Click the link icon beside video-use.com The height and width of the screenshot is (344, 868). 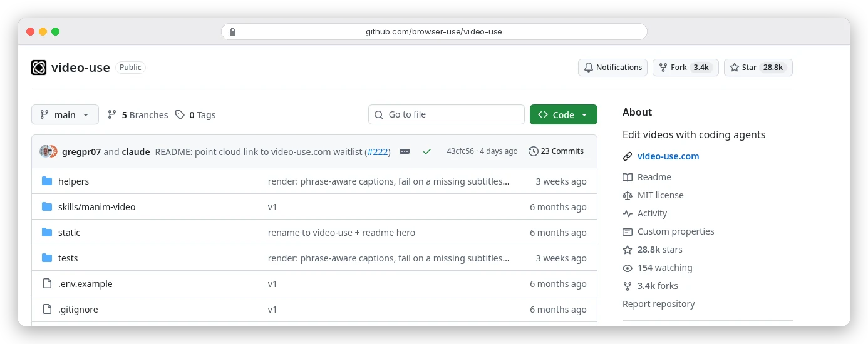628,156
